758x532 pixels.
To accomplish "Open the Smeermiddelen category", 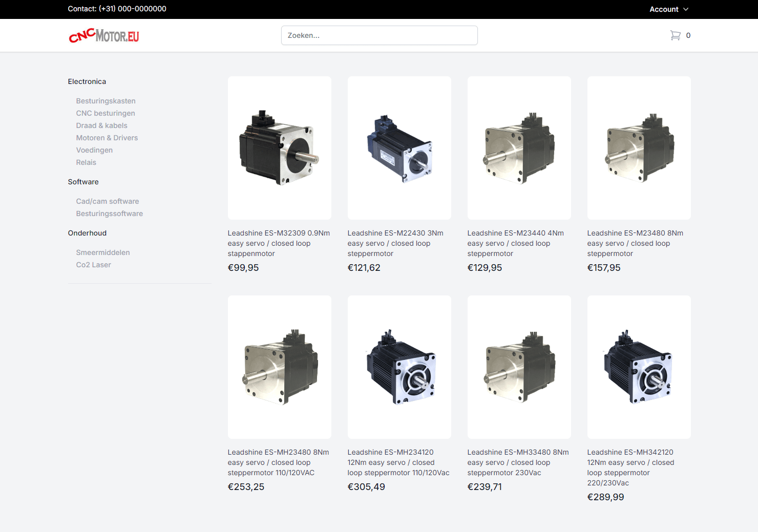I will pyautogui.click(x=103, y=252).
